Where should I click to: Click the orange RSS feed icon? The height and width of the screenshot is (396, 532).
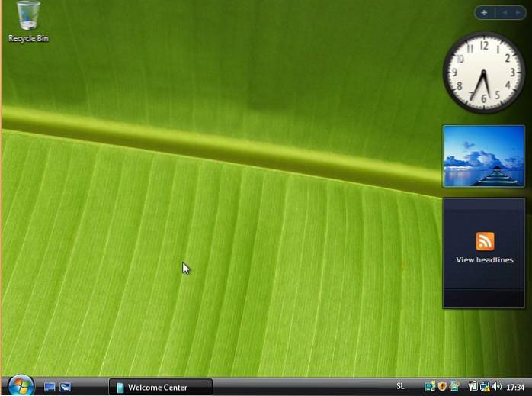[x=485, y=241]
